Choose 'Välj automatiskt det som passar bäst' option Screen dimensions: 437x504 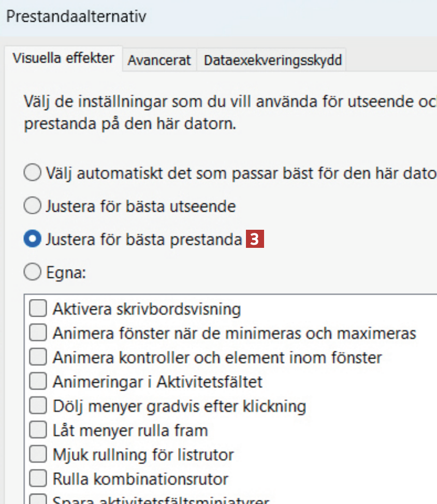(x=32, y=173)
